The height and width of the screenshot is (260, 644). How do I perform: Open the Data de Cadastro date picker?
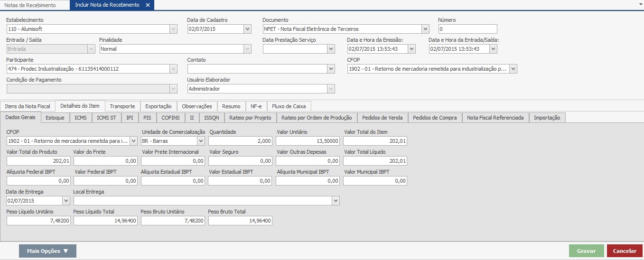tap(247, 29)
